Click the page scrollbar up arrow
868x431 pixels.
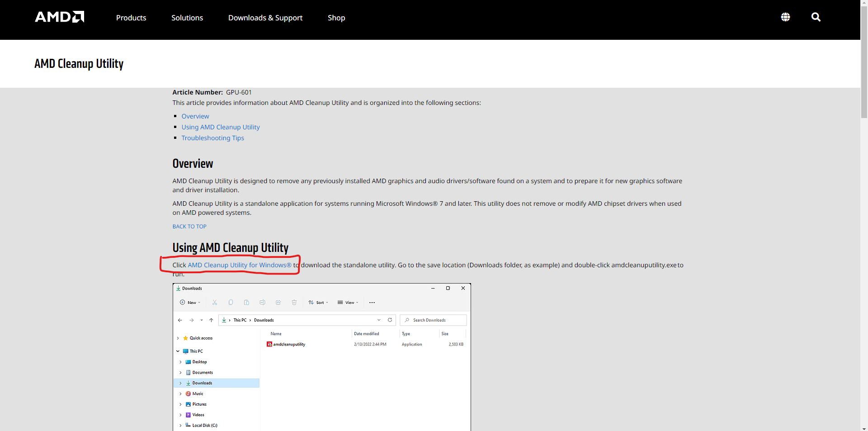[864, 3]
